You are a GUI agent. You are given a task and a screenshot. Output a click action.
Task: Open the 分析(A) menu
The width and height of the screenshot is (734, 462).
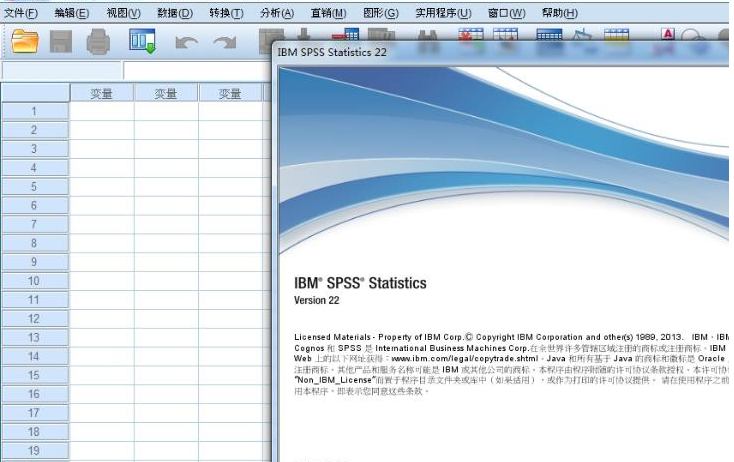(277, 13)
